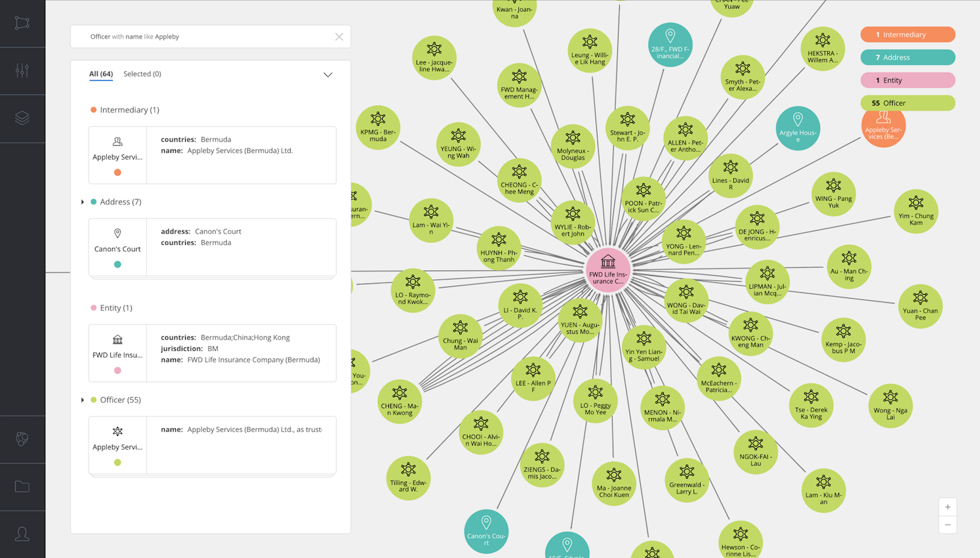Select the Canon's Court address node in graph
Screen dimensions: 980x558
pyautogui.click(x=486, y=531)
